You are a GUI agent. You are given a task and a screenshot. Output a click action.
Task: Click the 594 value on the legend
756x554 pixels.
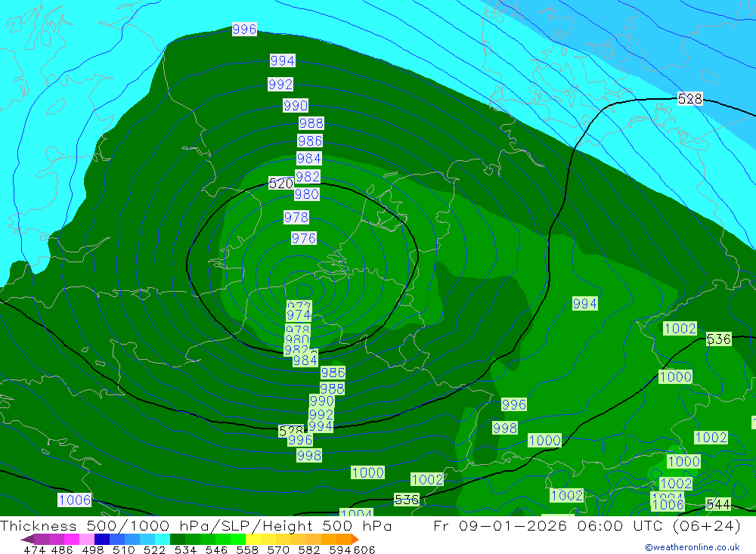(340, 549)
